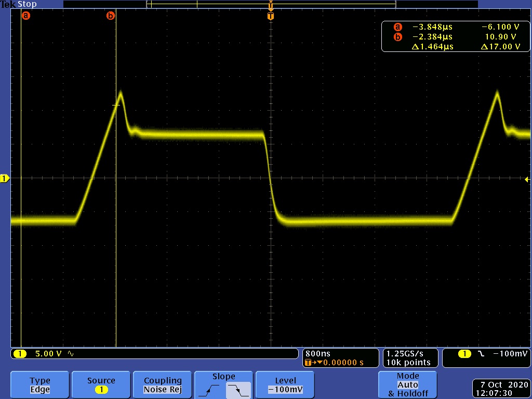Click the orange trigger position T marker
The image size is (532, 399).
(x=270, y=16)
